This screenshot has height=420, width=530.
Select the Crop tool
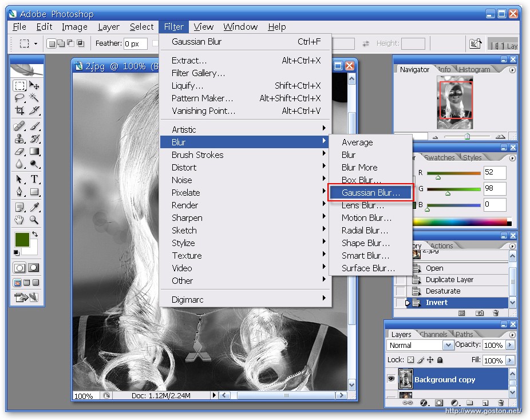point(19,110)
